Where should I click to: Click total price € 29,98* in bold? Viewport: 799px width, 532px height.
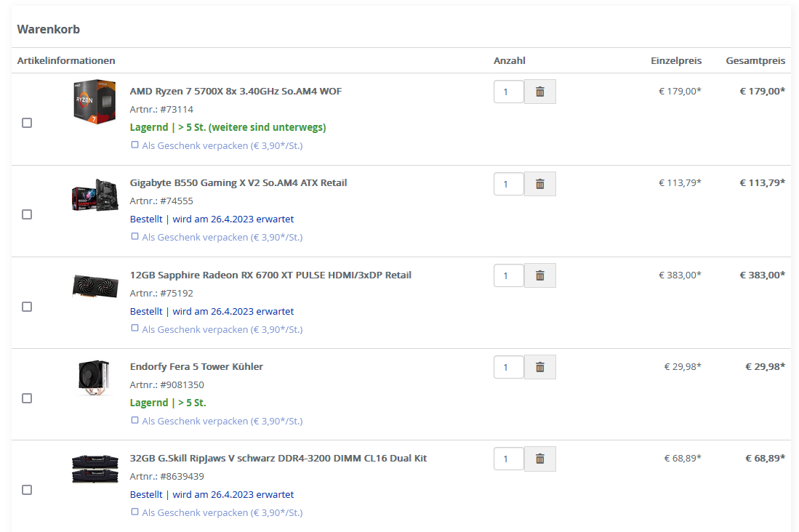coord(765,366)
